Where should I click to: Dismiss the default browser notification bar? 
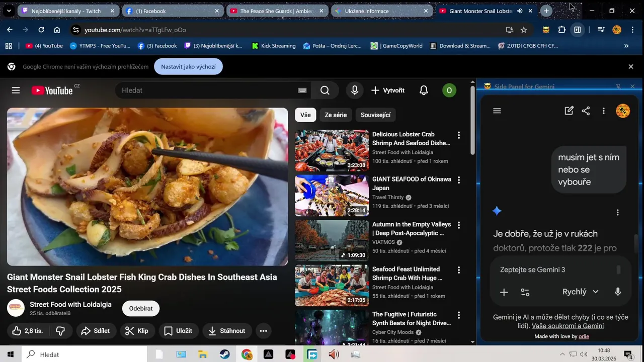(x=631, y=67)
